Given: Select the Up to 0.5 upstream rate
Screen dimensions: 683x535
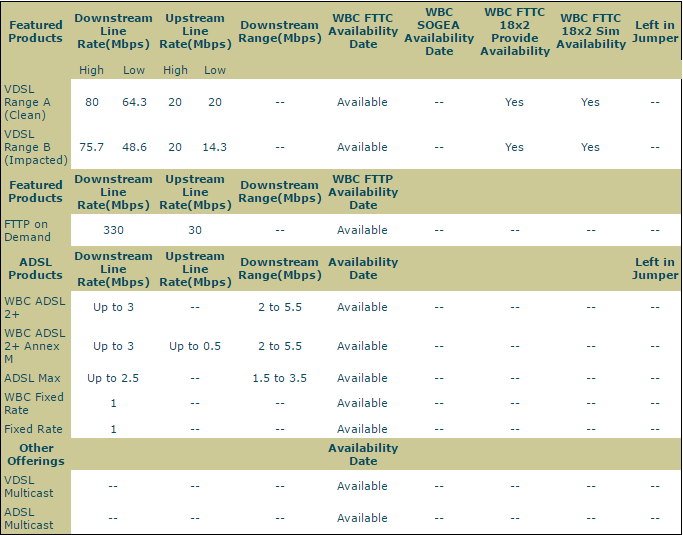Looking at the screenshot, I should tap(195, 346).
